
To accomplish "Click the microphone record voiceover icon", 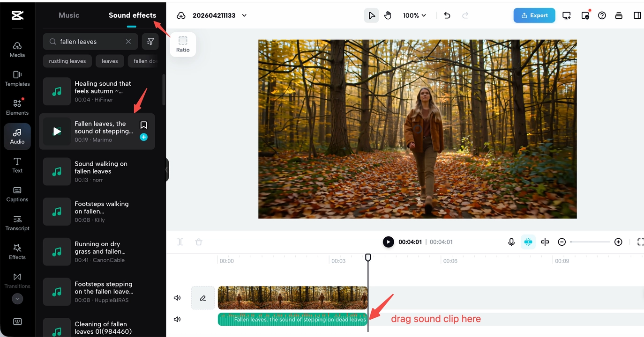I will (x=511, y=242).
